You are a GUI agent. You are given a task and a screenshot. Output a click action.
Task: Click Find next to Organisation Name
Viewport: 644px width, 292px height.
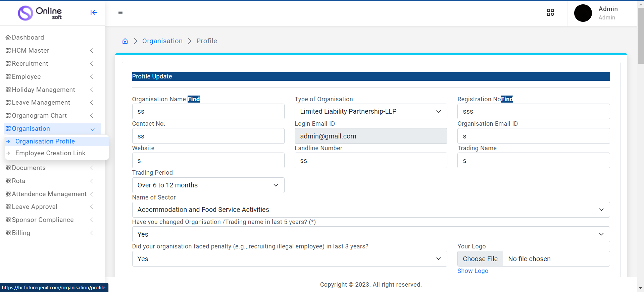tap(194, 99)
